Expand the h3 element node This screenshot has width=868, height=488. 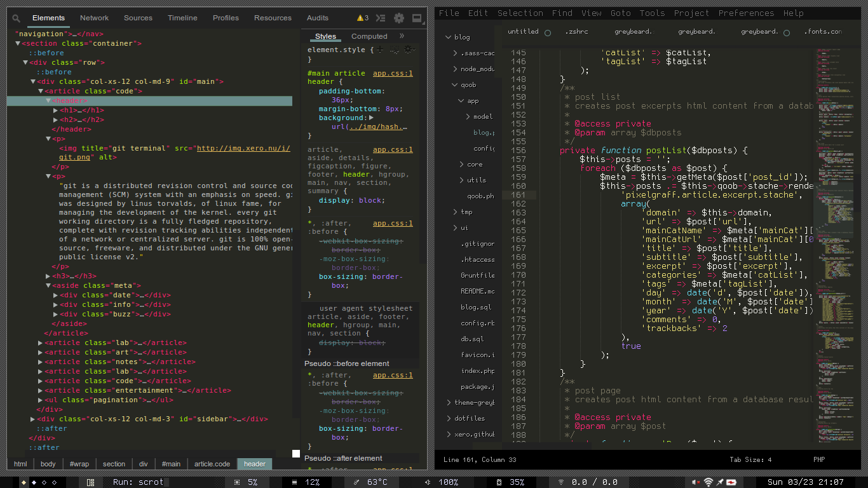[x=48, y=276]
